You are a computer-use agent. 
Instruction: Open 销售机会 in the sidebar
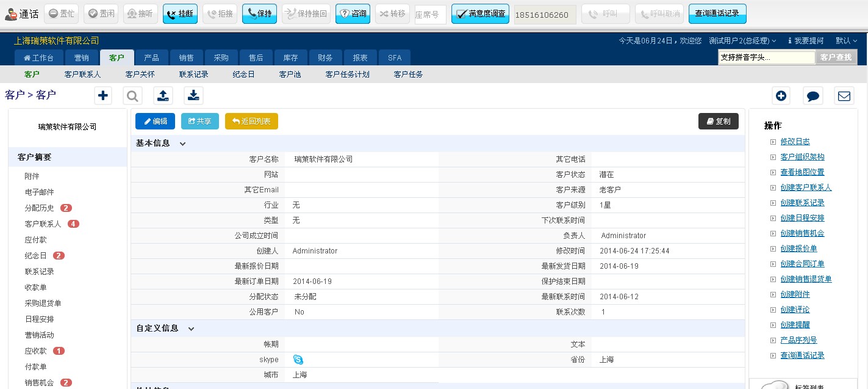pyautogui.click(x=40, y=383)
